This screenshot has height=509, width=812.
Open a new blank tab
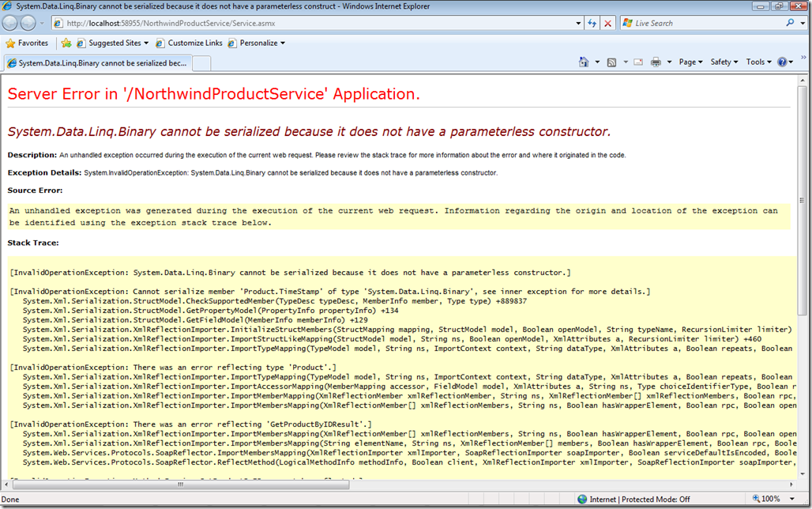coord(201,63)
